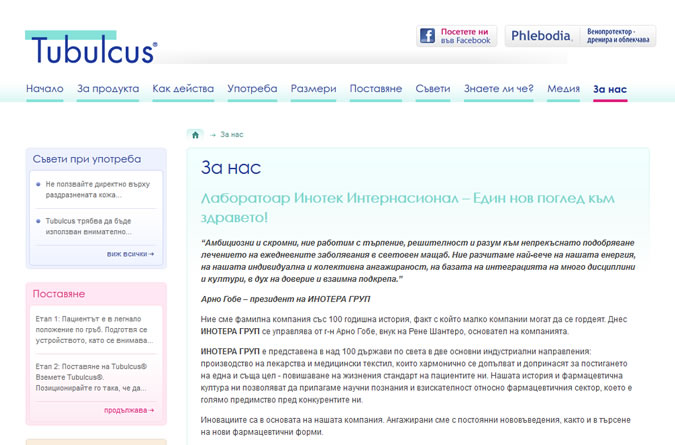
Task: Open the Поставяне menu item
Action: pyautogui.click(x=376, y=89)
